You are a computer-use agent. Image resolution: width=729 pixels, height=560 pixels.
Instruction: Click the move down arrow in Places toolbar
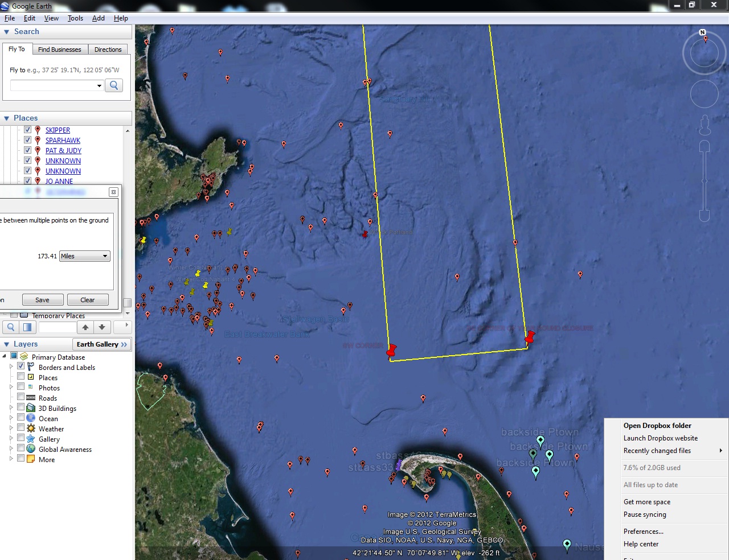[102, 327]
